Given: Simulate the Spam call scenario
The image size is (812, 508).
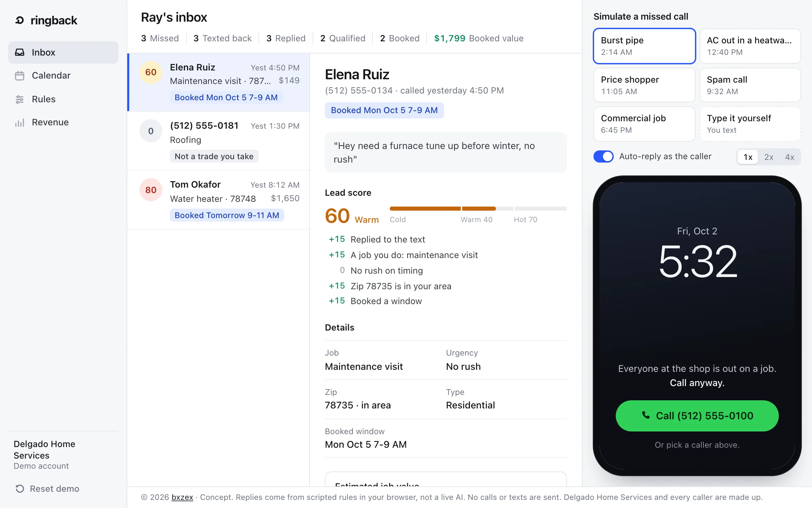Looking at the screenshot, I should (x=750, y=85).
